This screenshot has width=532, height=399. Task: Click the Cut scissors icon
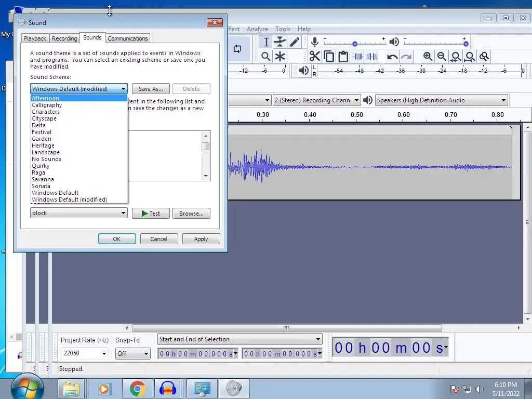[315, 56]
